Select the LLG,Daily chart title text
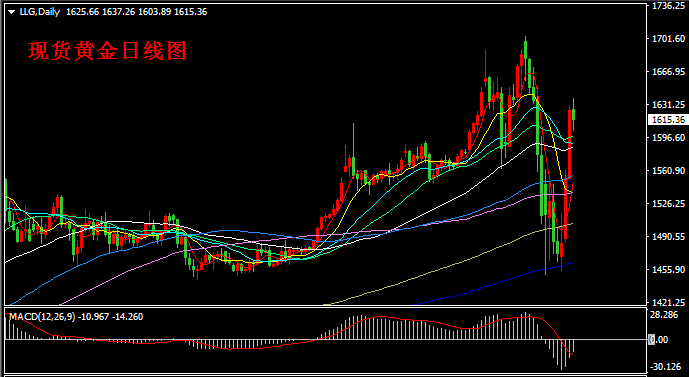The image size is (689, 377). click(40, 12)
